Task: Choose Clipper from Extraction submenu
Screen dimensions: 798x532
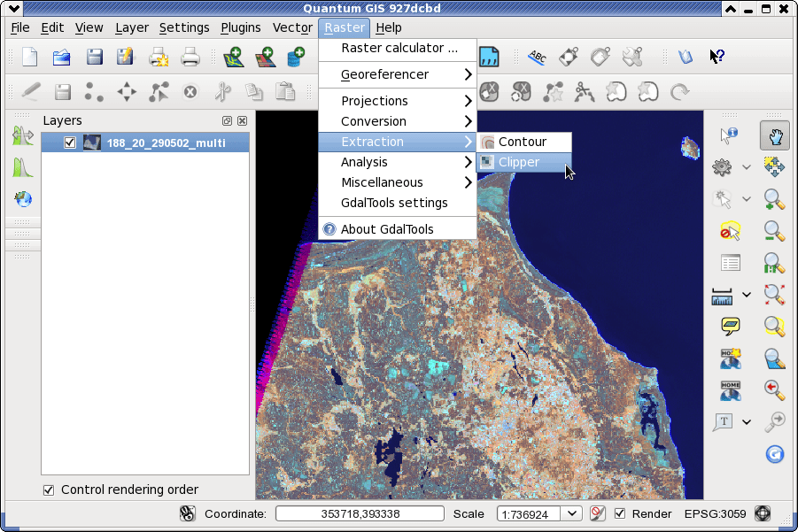Action: (523, 162)
